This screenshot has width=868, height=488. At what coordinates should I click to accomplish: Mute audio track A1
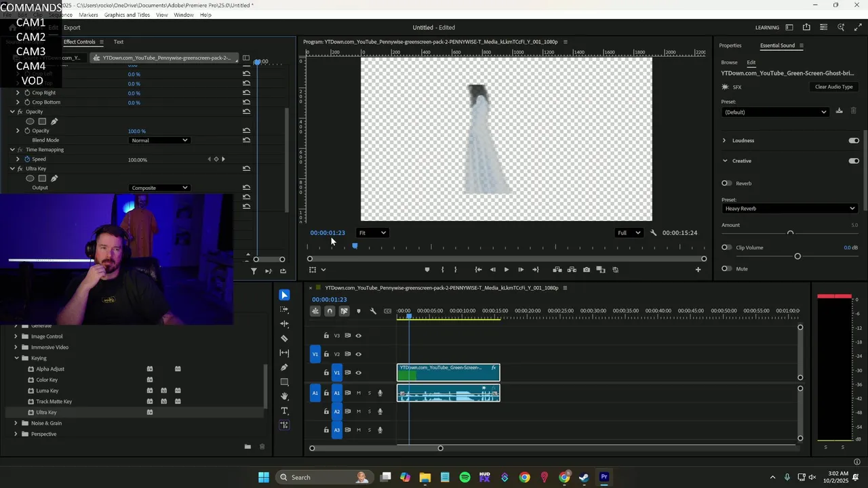pyautogui.click(x=359, y=393)
